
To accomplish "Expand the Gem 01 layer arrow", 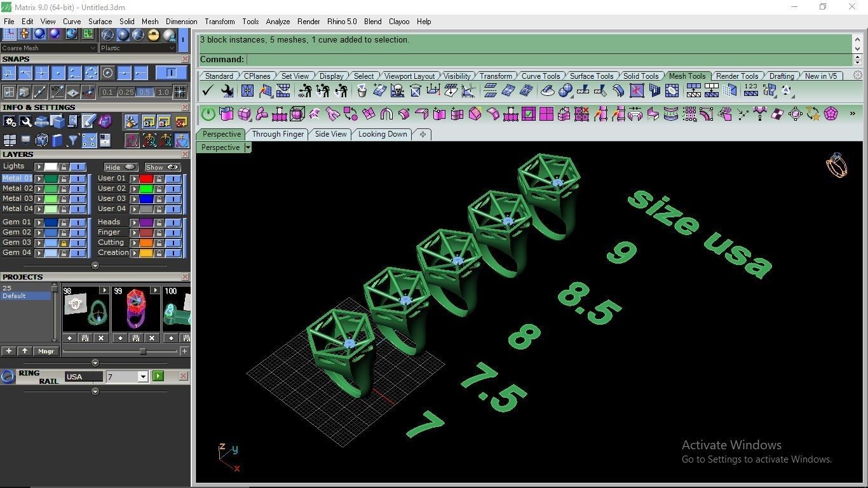I will click(39, 222).
